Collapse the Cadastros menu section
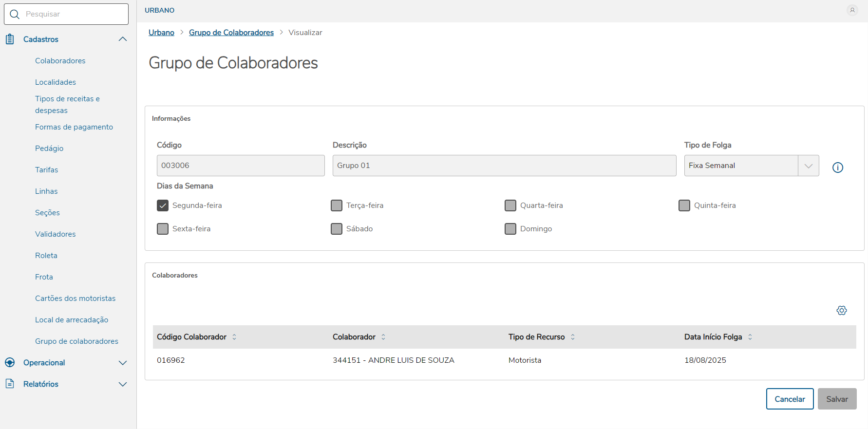This screenshot has width=868, height=429. pos(123,39)
